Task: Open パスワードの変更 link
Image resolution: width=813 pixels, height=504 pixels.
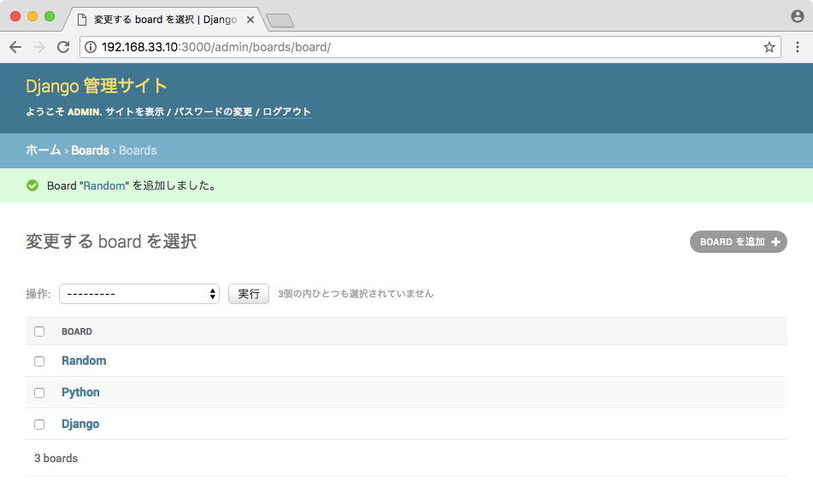Action: coord(213,112)
